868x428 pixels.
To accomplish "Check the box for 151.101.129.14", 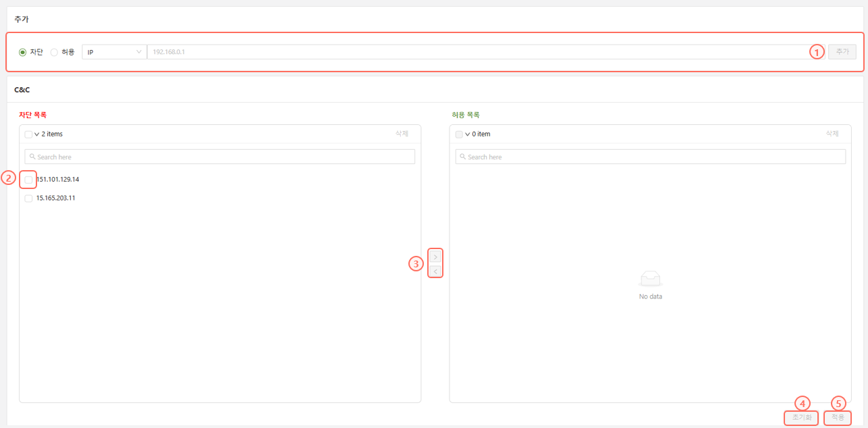I will [x=28, y=180].
